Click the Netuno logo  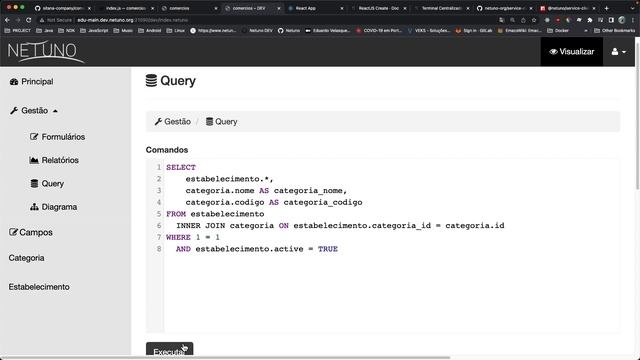45,52
